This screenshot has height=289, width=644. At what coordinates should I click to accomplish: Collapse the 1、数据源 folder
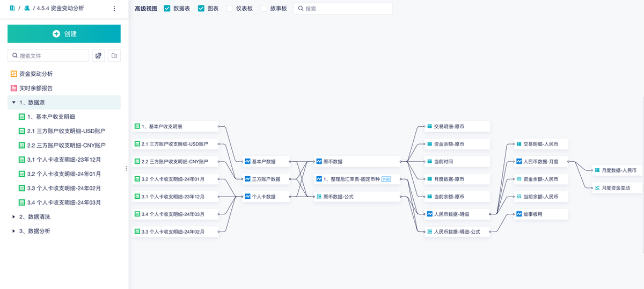click(x=13, y=102)
